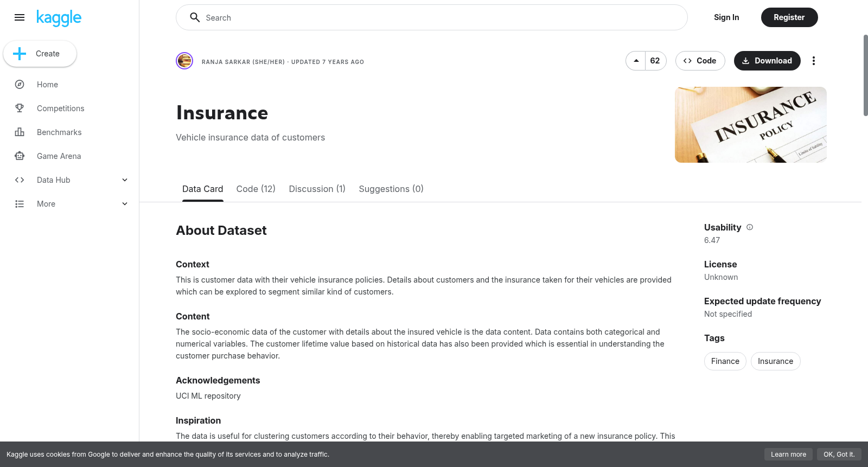Click the Home compass icon

pos(20,85)
